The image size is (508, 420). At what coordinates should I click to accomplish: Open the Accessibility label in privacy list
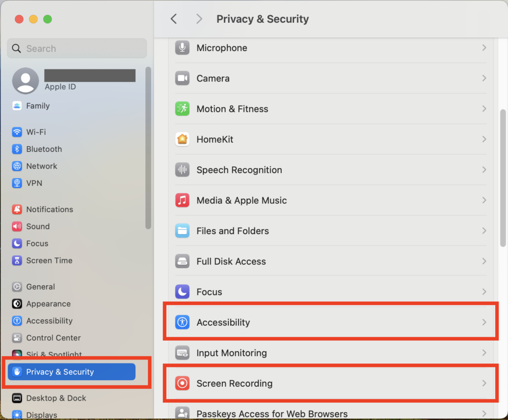223,322
